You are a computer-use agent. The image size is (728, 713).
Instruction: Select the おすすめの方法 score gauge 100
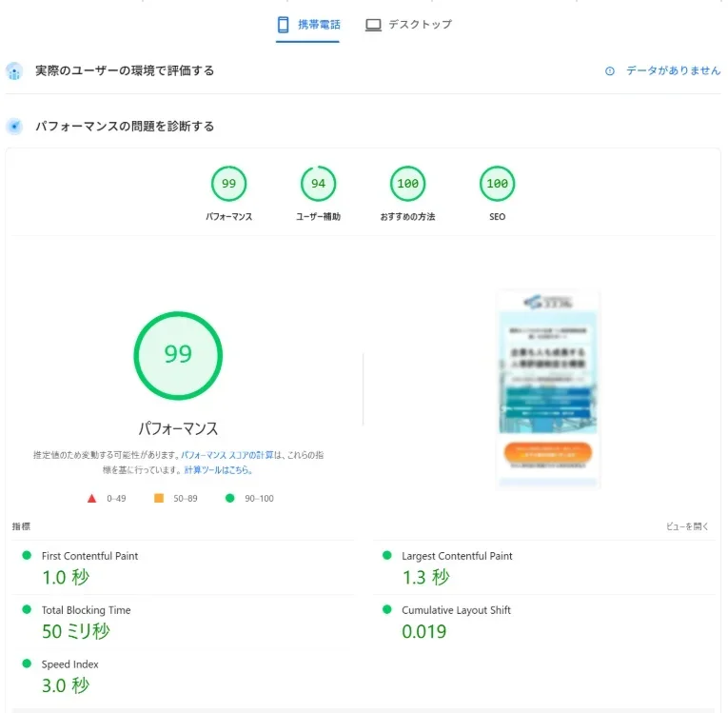tap(407, 184)
